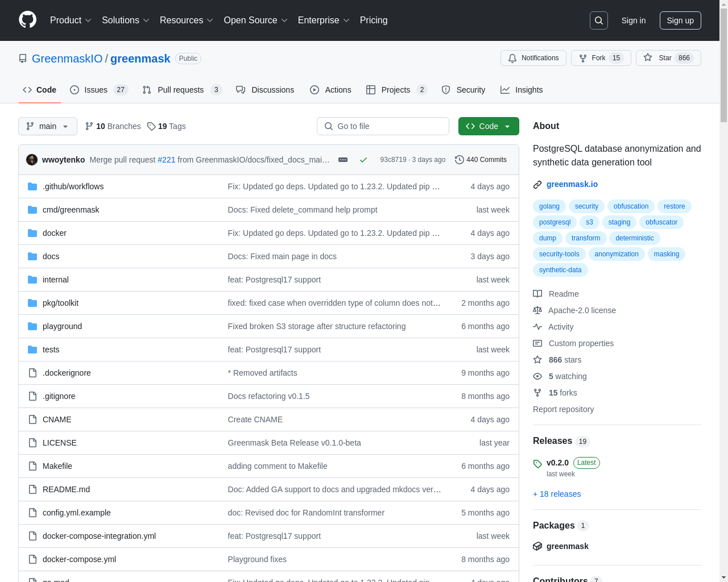Screen dimensions: 728x582
Task: Click the Custom properties note icon
Action: click(x=537, y=343)
